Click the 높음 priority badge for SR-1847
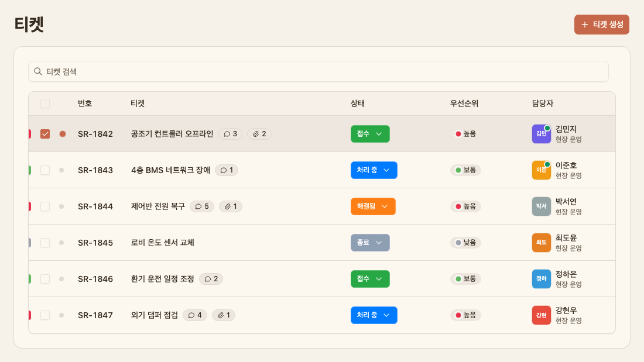The height and width of the screenshot is (362, 644). pyautogui.click(x=465, y=315)
